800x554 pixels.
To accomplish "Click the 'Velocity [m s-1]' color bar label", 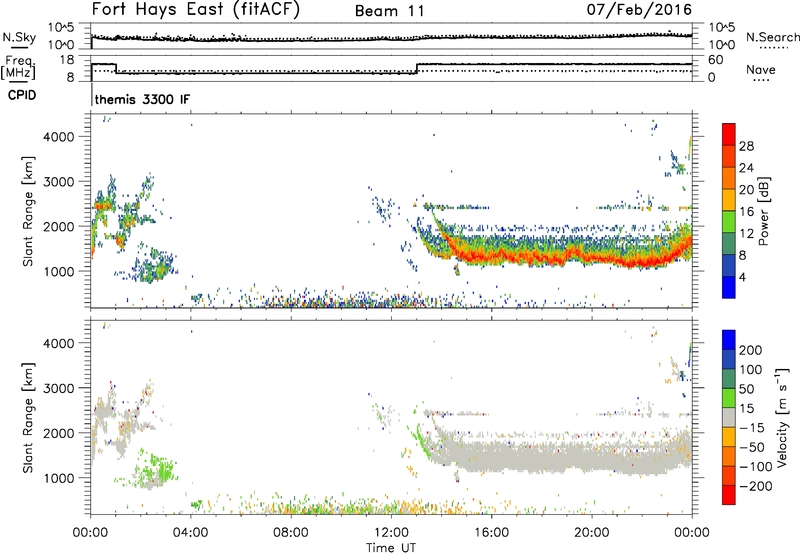I will click(781, 417).
